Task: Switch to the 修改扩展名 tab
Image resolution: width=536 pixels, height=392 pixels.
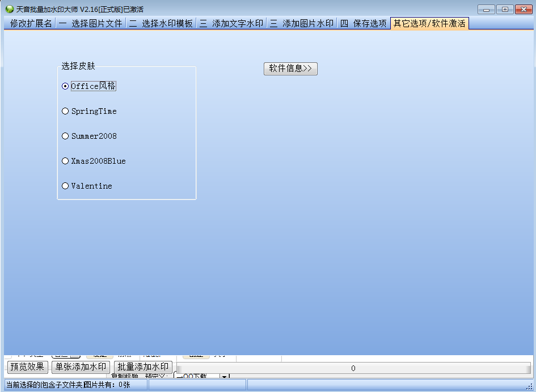Action: (x=31, y=23)
